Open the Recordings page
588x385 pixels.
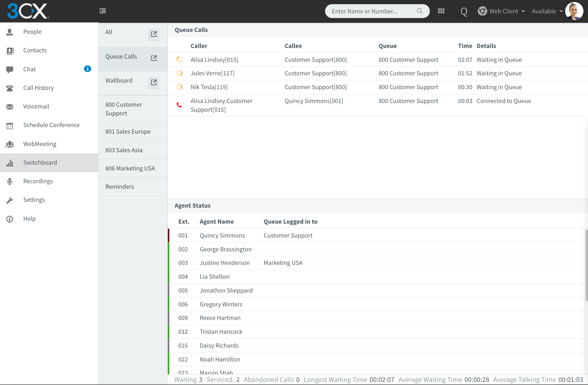[x=38, y=181]
